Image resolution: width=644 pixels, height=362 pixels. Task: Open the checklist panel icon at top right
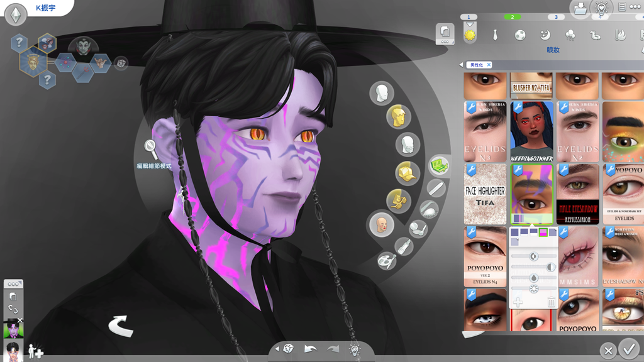click(x=622, y=7)
